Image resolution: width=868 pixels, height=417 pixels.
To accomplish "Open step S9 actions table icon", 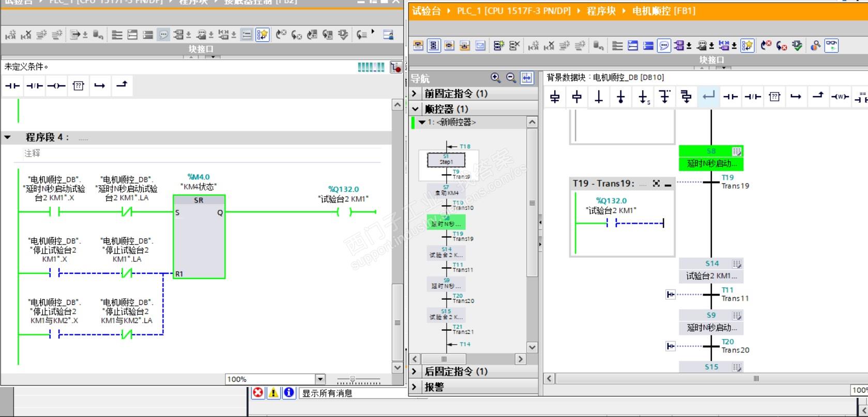I will 737,316.
